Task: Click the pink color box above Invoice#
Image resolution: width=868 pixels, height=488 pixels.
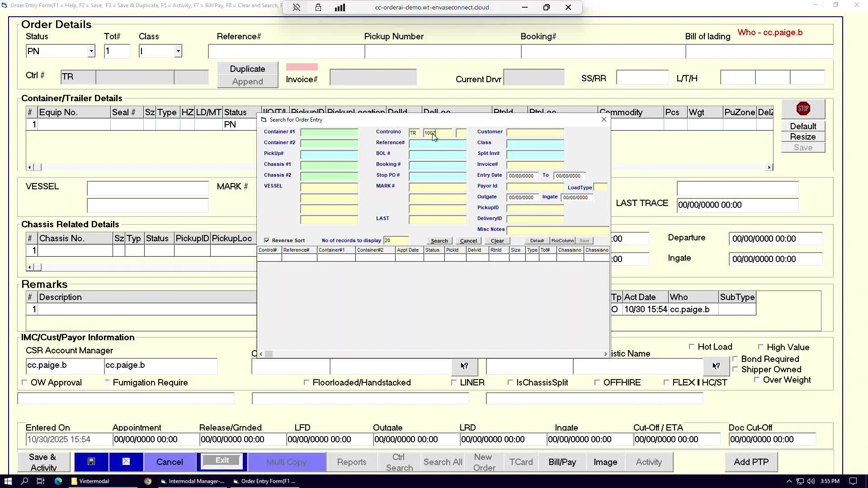Action: pyautogui.click(x=302, y=67)
